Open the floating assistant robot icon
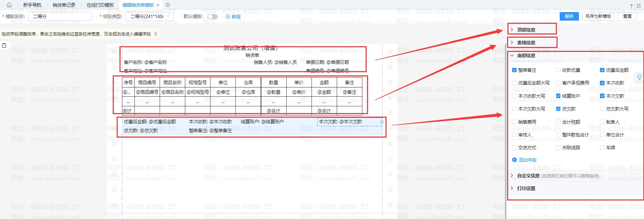 639,76
